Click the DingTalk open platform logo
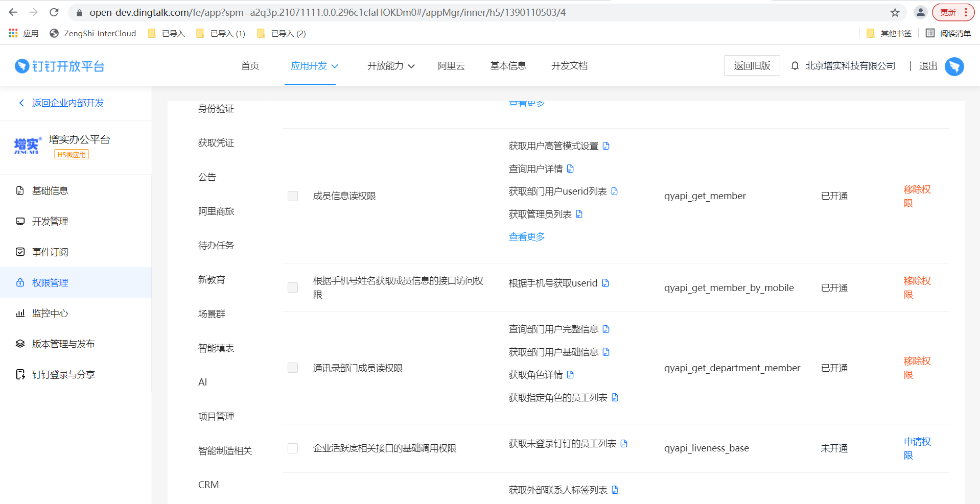980x504 pixels. tap(59, 66)
